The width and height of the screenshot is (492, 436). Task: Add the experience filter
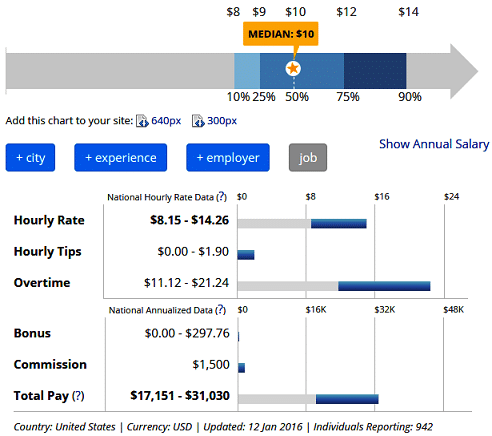tap(121, 158)
